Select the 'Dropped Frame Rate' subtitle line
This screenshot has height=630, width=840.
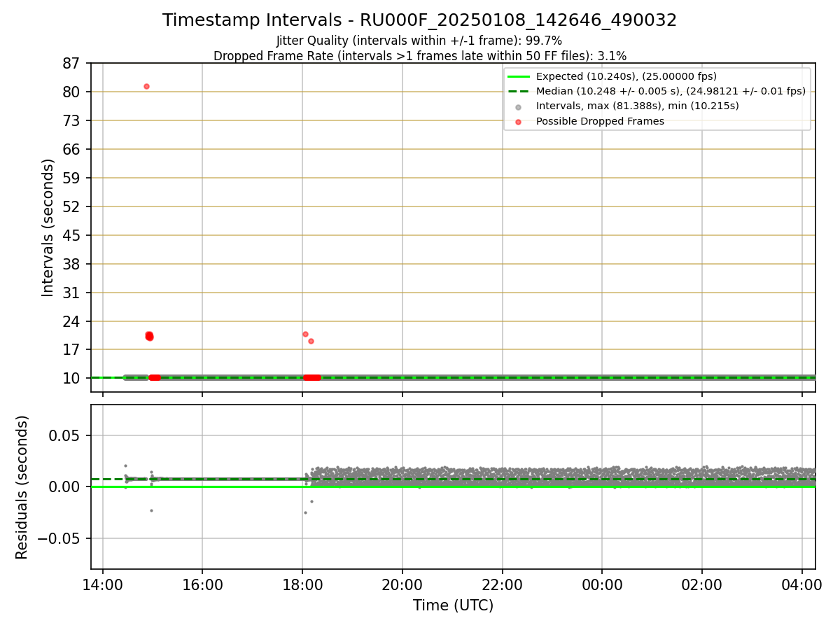tap(419, 55)
